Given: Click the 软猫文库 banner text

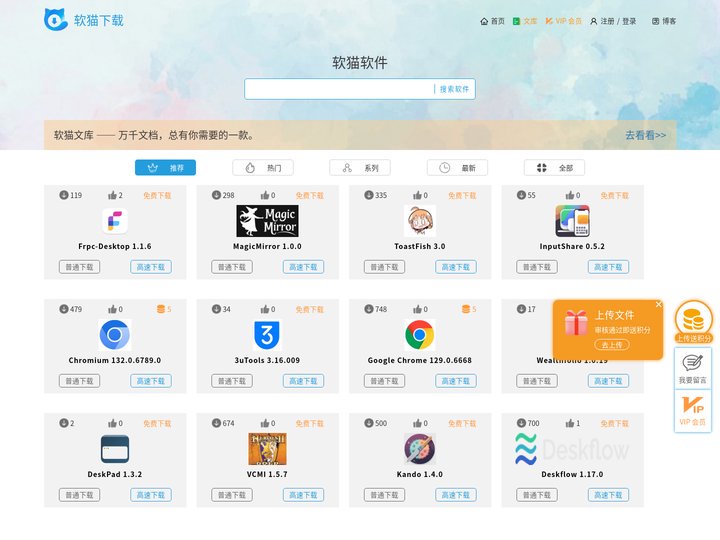Looking at the screenshot, I should (x=154, y=135).
